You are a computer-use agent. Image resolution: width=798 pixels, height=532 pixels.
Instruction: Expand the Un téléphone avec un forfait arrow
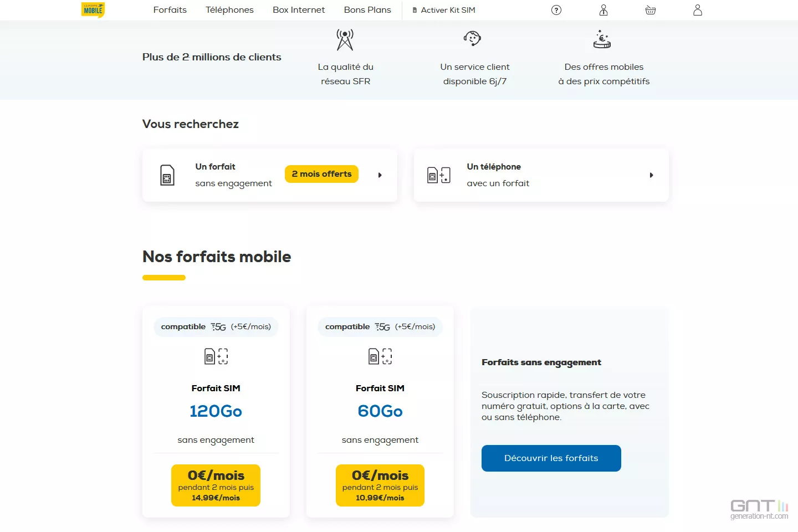pyautogui.click(x=651, y=175)
